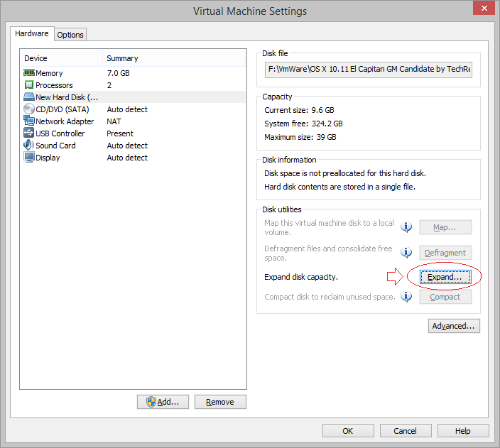The image size is (500, 448).
Task: Switch to the Hardware tab
Action: (32, 33)
